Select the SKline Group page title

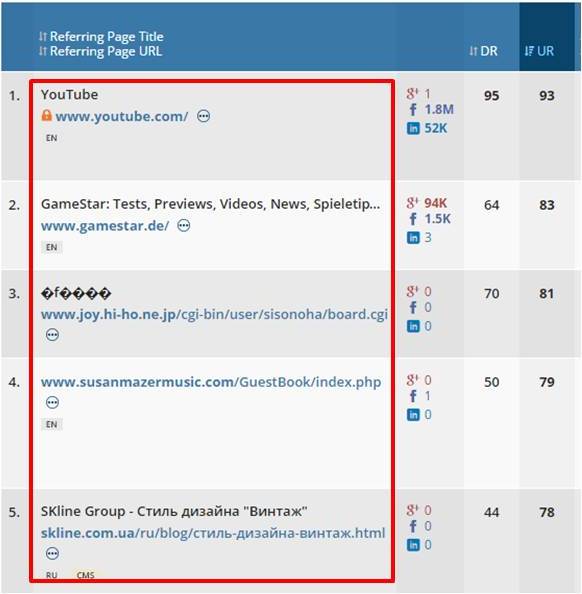pyautogui.click(x=174, y=511)
